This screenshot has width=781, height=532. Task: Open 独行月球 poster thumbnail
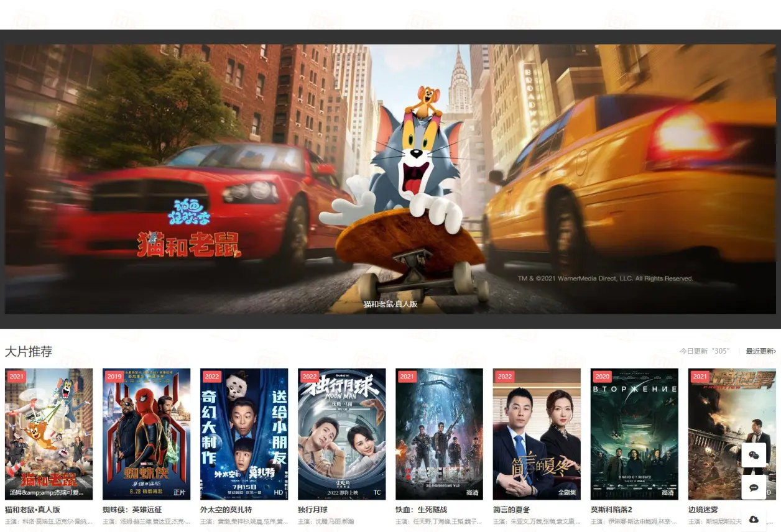pyautogui.click(x=341, y=434)
